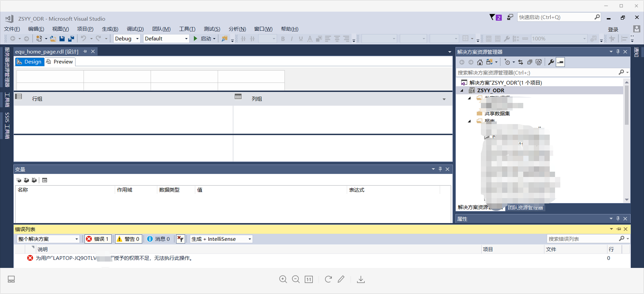Switch to the Preview tab
This screenshot has width=644, height=294.
(60, 62)
